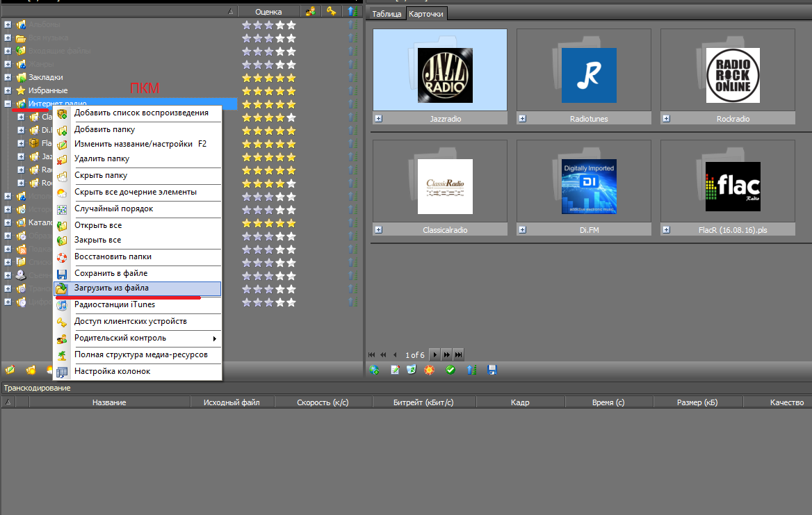Click the globe with plus icon below cards
Viewport: 812px width, 515px height.
click(x=375, y=370)
